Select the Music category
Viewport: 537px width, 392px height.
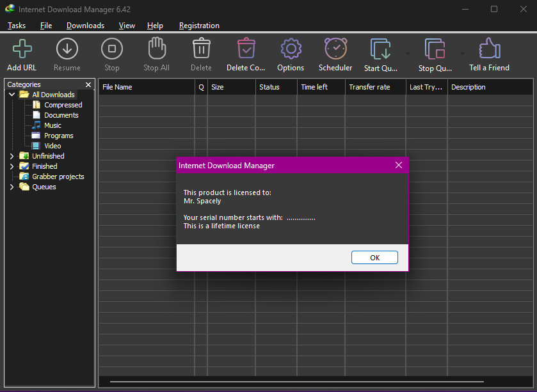click(x=52, y=125)
